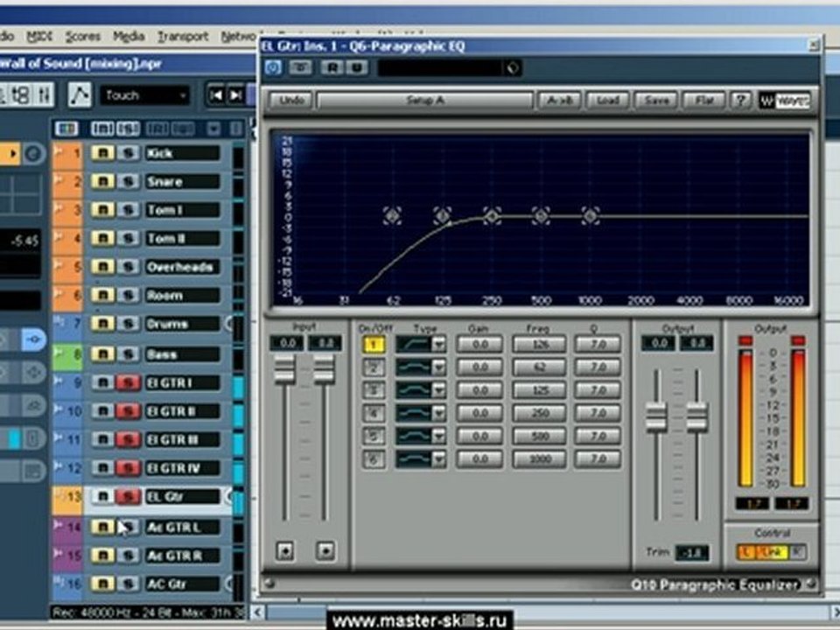Screen dimensions: 840x630
Task: Bypass the Q6 plugin with the power icon
Action: [273, 68]
